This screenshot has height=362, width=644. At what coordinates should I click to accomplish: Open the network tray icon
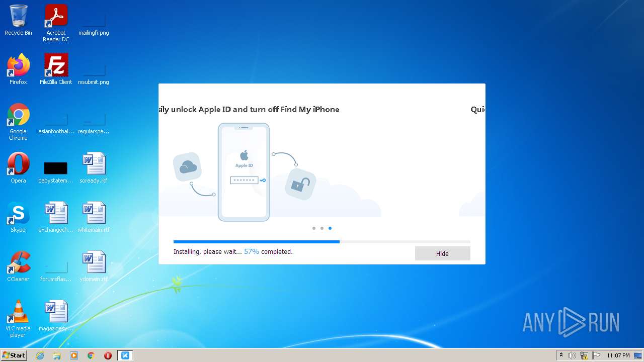coord(584,355)
